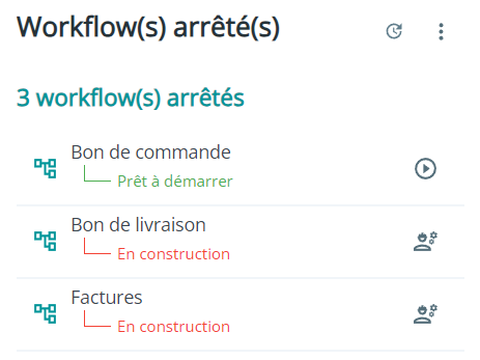Start the Bon de commande workflow
The image size is (480, 360).
(425, 168)
